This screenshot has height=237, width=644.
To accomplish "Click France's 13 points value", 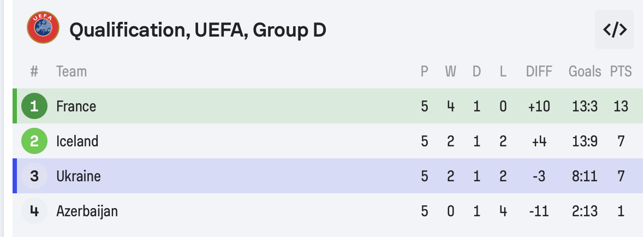I will pos(621,106).
